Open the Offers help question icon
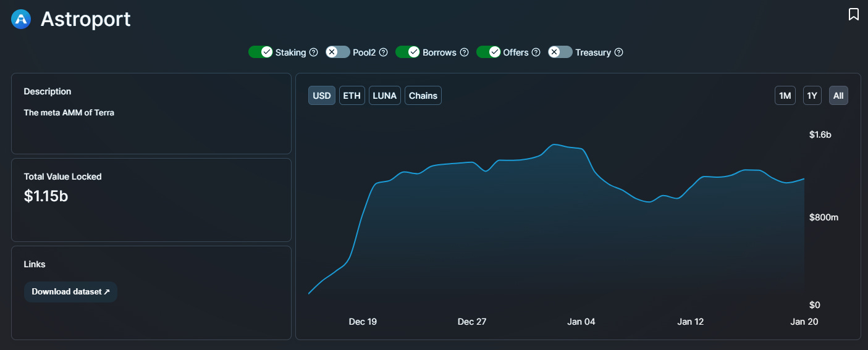 [x=536, y=52]
